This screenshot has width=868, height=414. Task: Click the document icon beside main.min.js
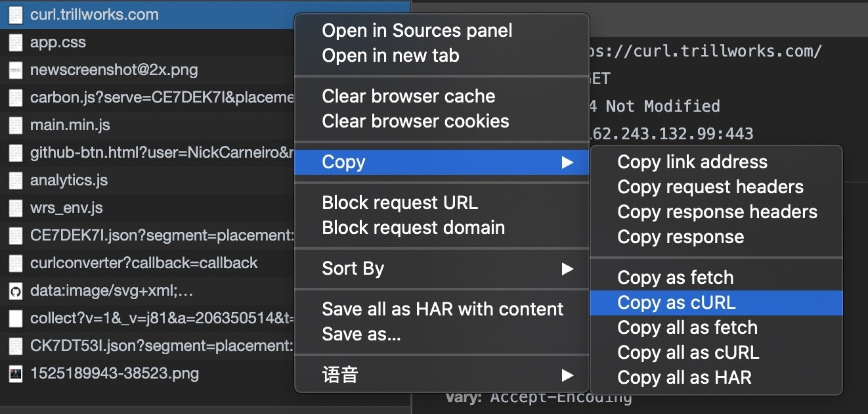tap(15, 126)
